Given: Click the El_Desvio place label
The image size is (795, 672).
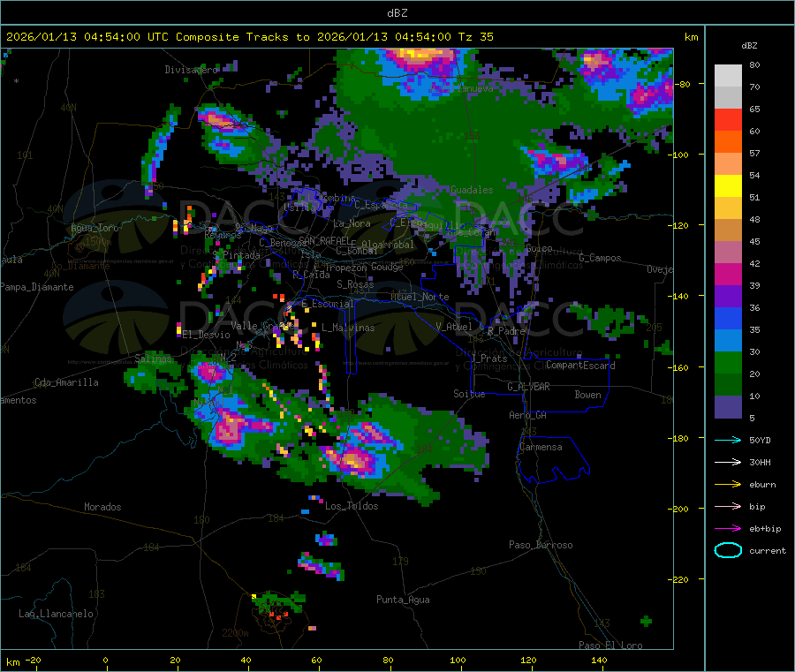Looking at the screenshot, I should [206, 335].
